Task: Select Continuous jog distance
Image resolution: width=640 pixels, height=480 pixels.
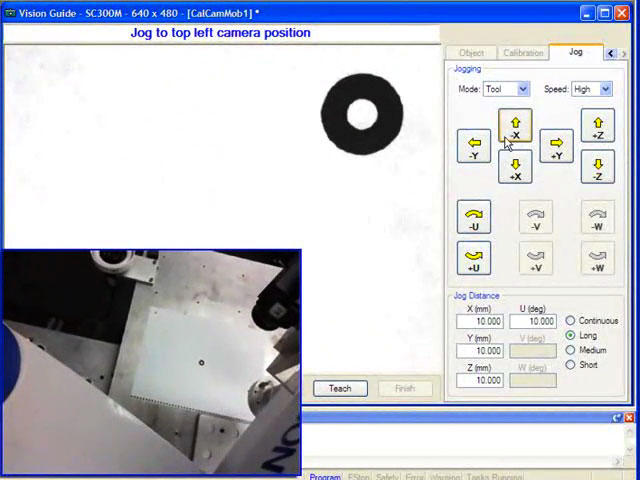Action: tap(592, 321)
